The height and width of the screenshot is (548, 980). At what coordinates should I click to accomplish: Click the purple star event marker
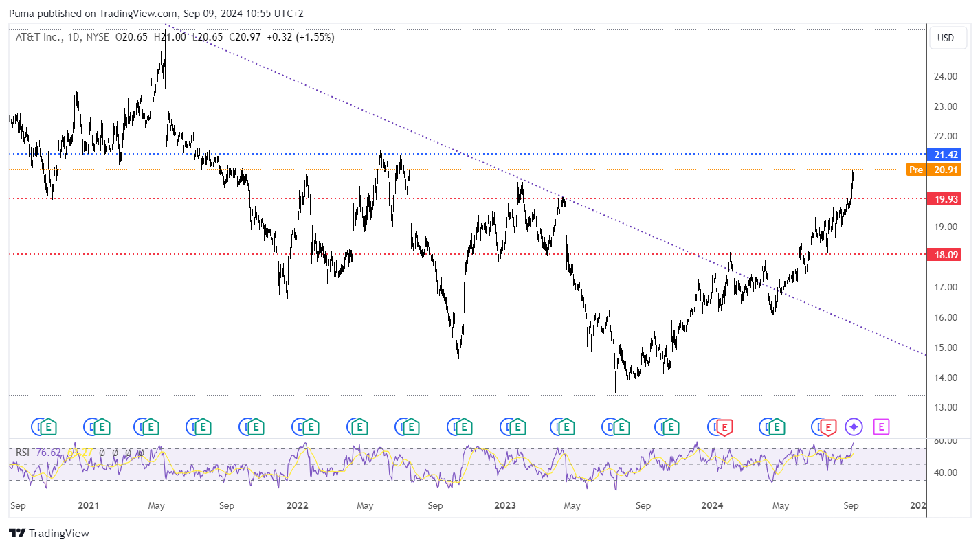pyautogui.click(x=854, y=427)
